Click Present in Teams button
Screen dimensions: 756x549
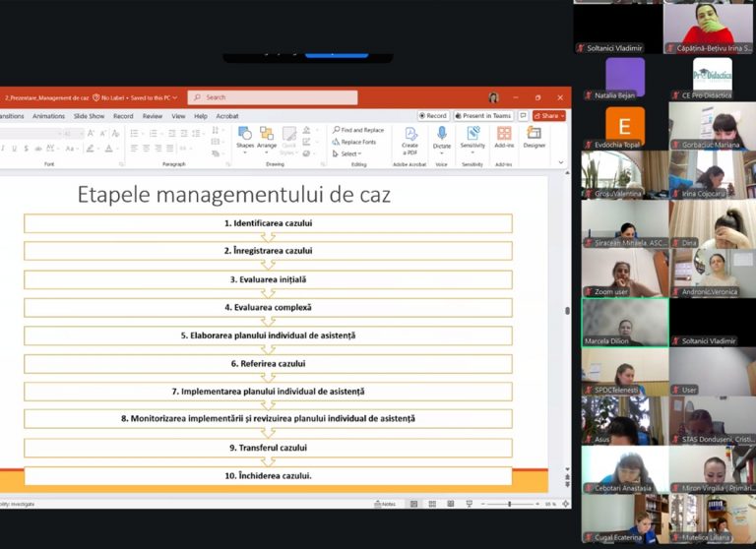tap(482, 116)
